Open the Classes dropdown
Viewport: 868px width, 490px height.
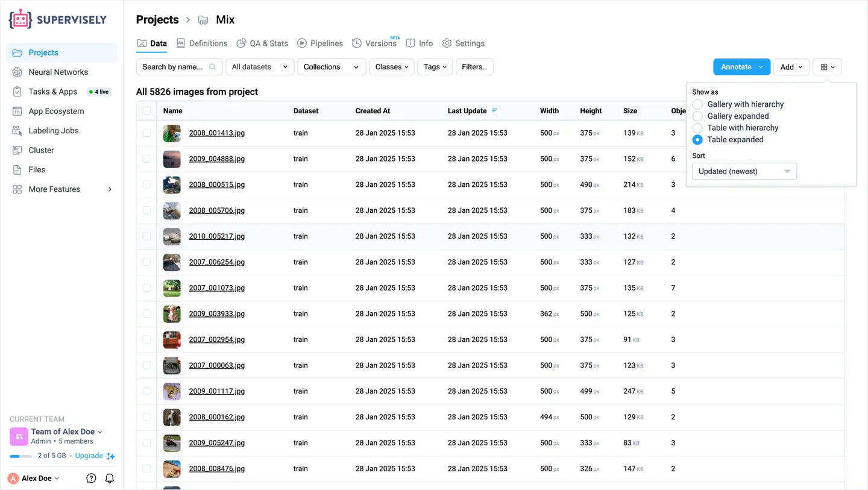click(392, 67)
